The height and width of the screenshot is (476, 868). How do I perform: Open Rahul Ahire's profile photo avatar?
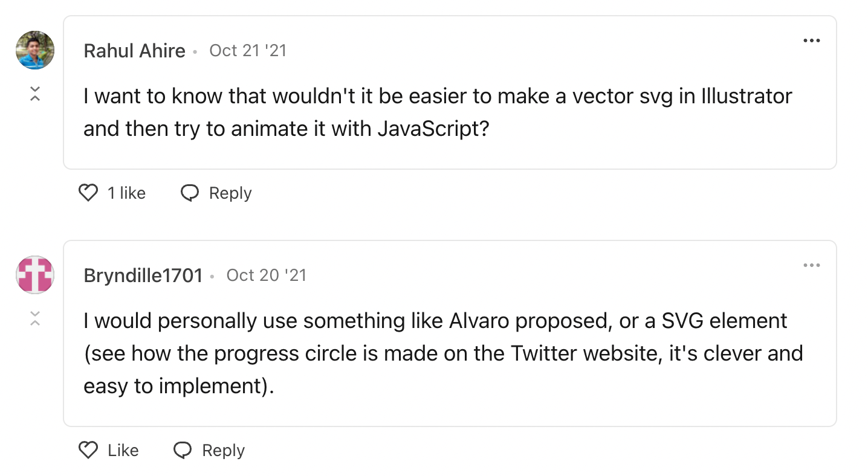click(x=35, y=50)
